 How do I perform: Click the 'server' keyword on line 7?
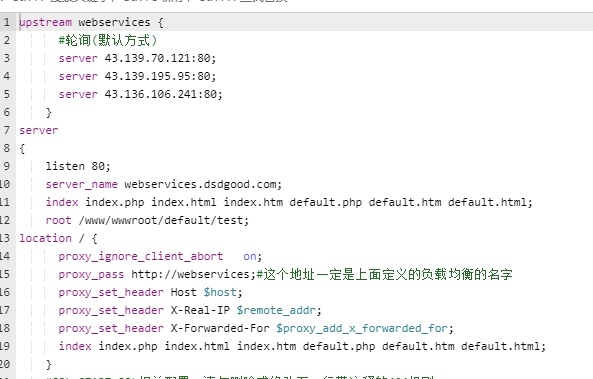39,130
